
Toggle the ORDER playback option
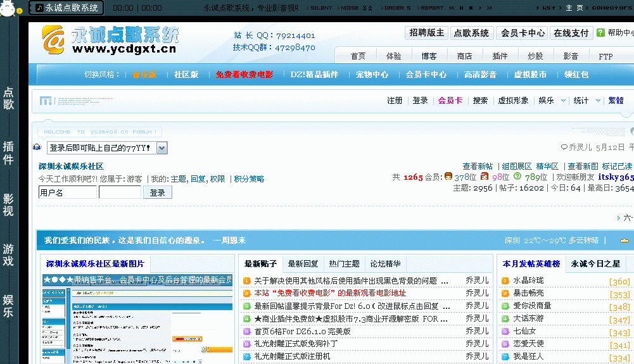pos(398,8)
